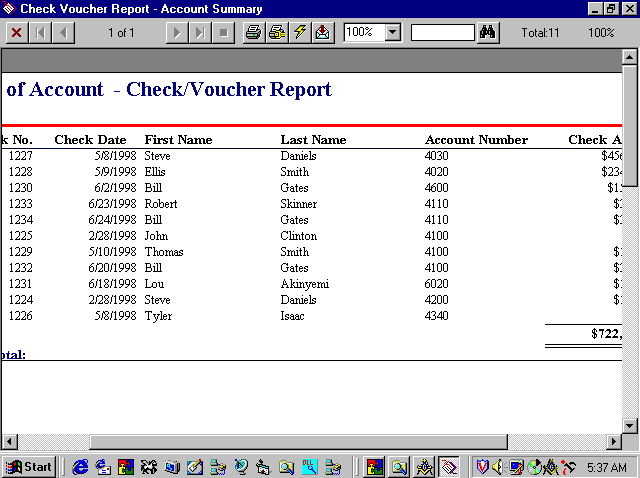Click vertical scrollbar down arrow
The width and height of the screenshot is (640, 478).
click(x=630, y=425)
